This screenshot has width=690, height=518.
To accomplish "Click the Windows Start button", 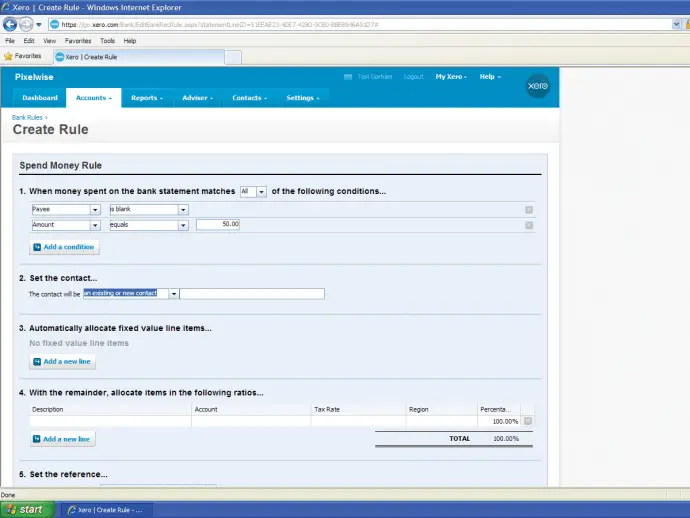I will 27,510.
